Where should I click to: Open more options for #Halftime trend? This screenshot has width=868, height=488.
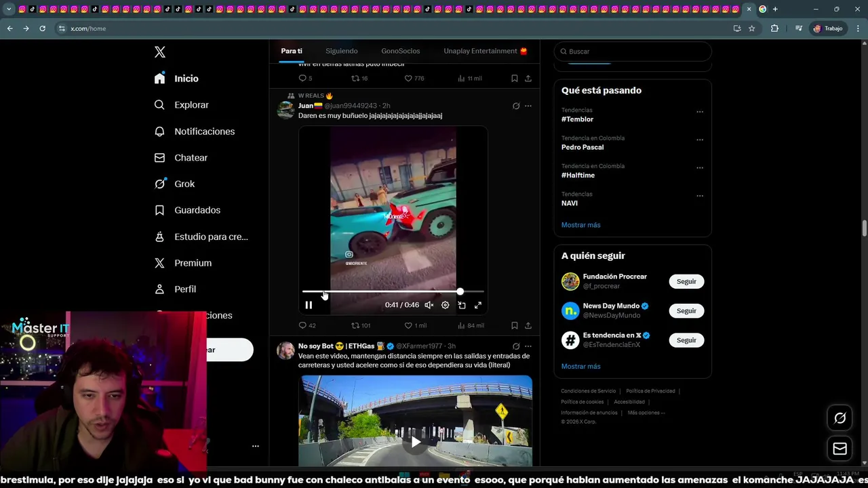(700, 167)
